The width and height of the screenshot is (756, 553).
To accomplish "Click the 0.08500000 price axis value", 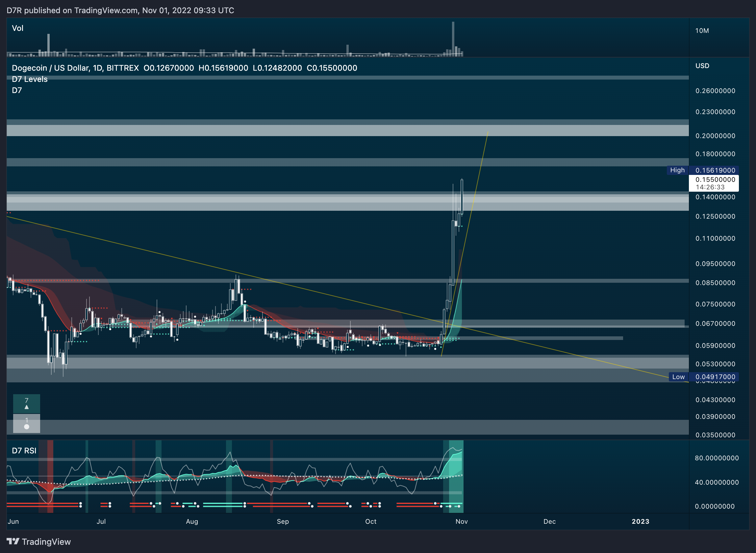I will [715, 283].
